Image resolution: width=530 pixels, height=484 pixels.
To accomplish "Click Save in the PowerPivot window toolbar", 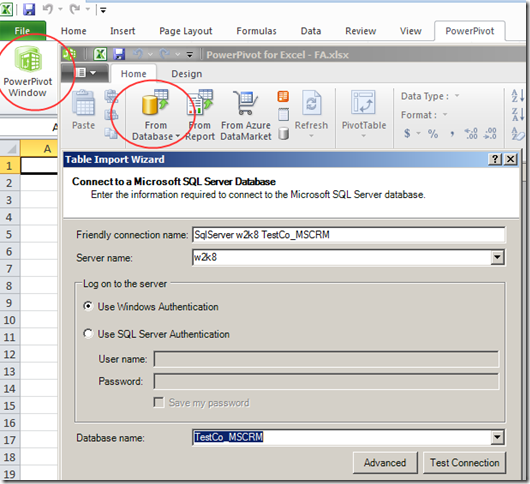I will coord(119,54).
